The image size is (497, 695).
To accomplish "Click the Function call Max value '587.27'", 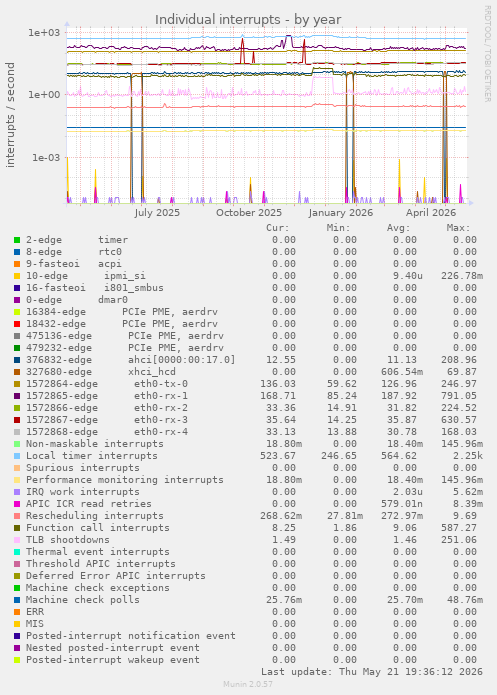I will click(x=459, y=527).
